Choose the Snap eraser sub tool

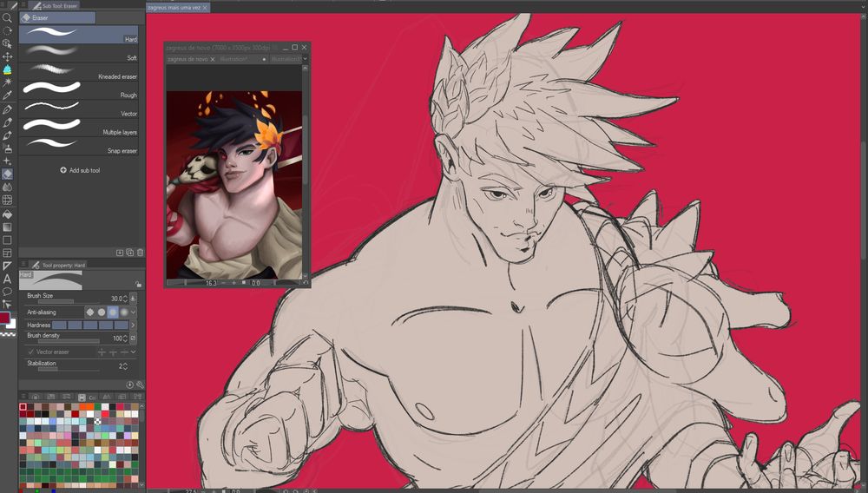point(79,147)
